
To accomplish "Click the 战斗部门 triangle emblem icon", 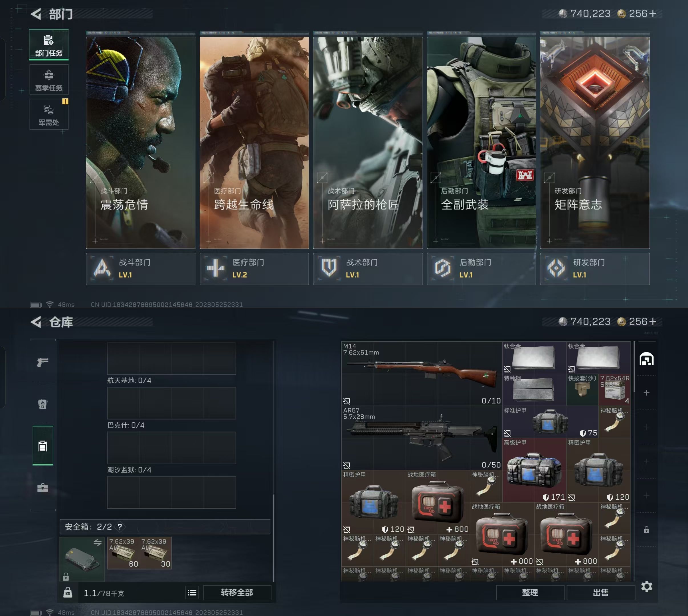I will (102, 268).
